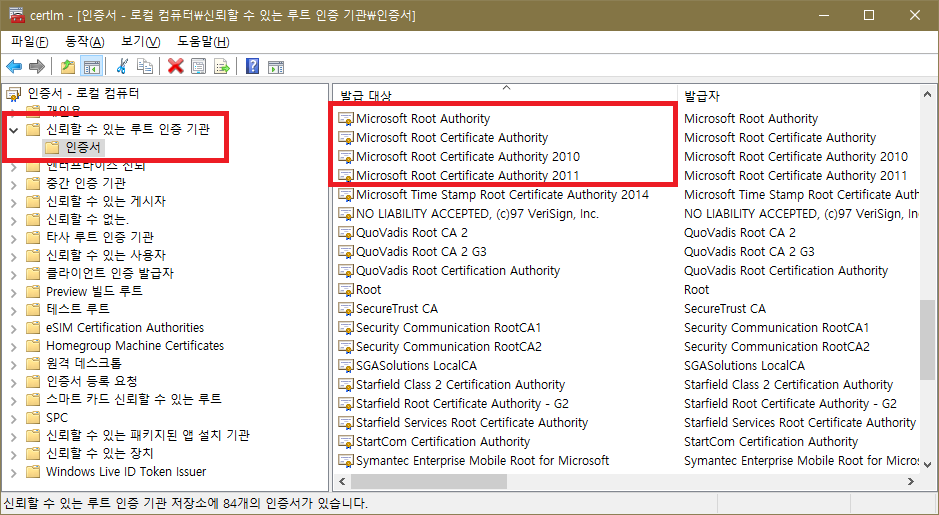
Task: Expand the 테스트 루트 node
Action: [x=13, y=310]
